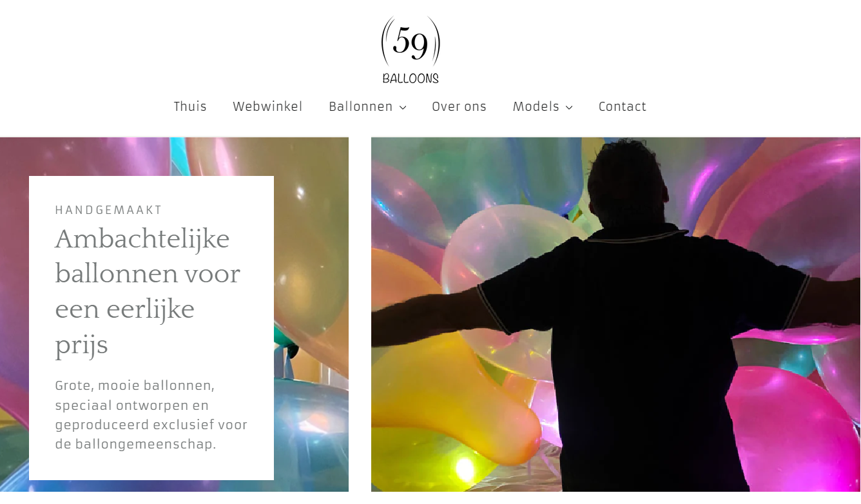
Task: Click the 59 numeral in the logo
Action: [x=411, y=43]
